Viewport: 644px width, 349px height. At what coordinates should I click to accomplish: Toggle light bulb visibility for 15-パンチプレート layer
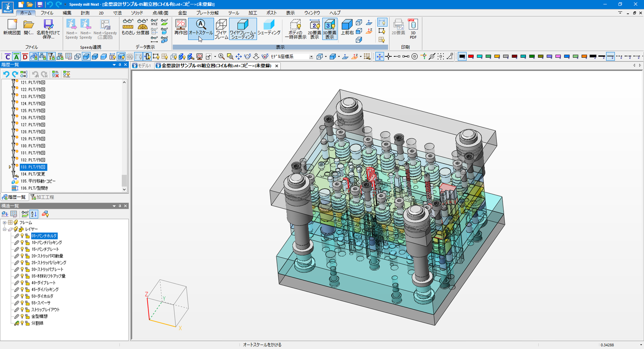22,249
